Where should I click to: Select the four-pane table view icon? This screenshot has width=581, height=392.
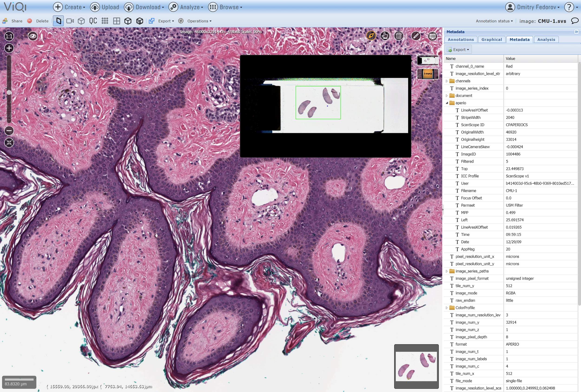tap(116, 21)
